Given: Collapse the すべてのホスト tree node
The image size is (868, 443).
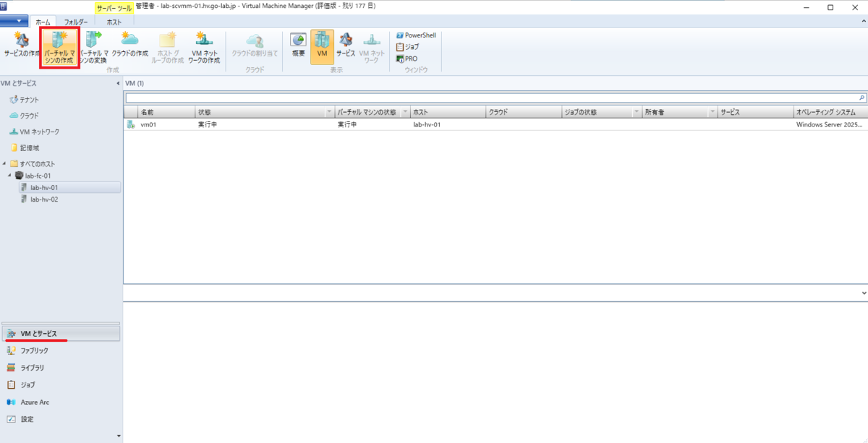Looking at the screenshot, I should (x=4, y=164).
